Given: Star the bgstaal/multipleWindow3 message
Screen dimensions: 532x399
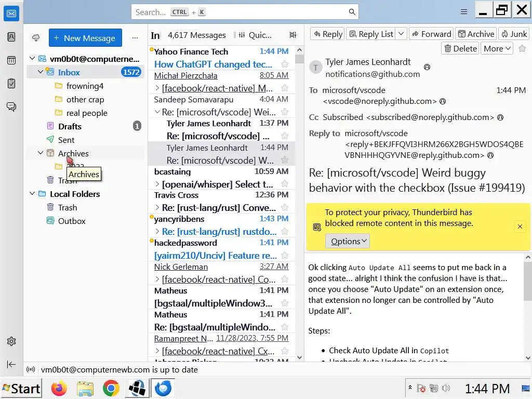Looking at the screenshot, I should (x=285, y=303).
